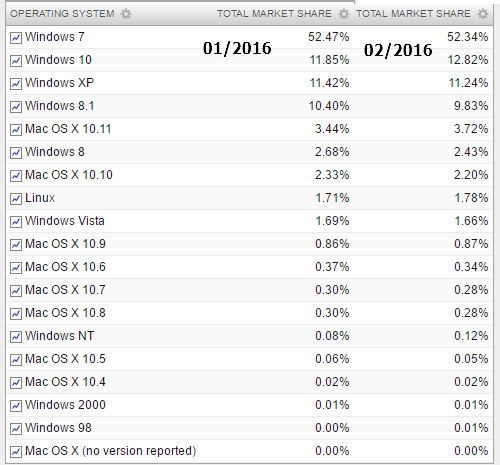Open gear settings for Operating System column

coord(126,14)
